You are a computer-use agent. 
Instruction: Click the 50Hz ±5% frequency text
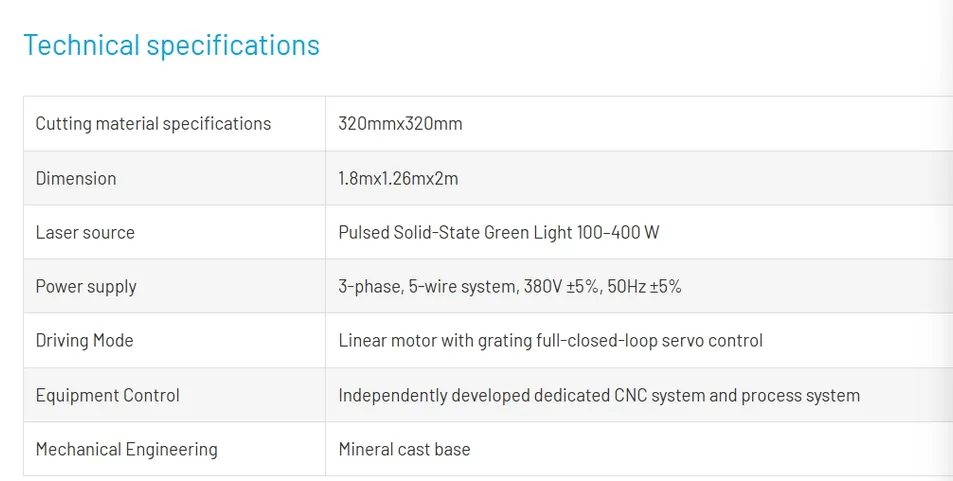(x=645, y=286)
